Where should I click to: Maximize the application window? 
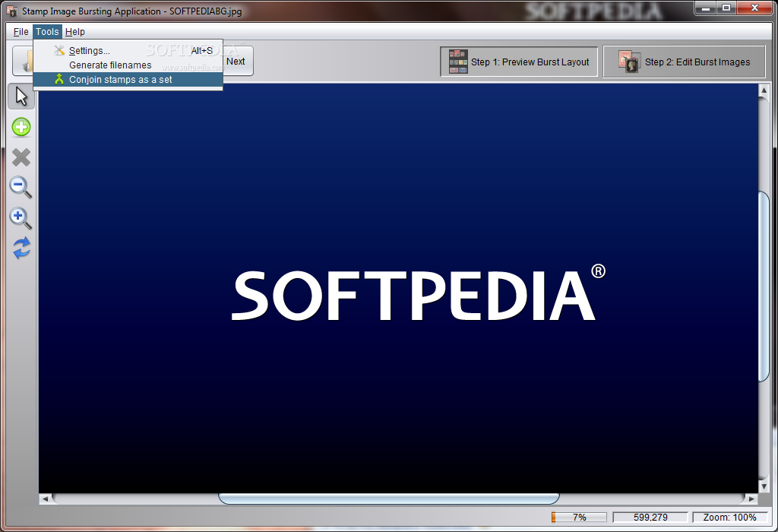tap(726, 8)
